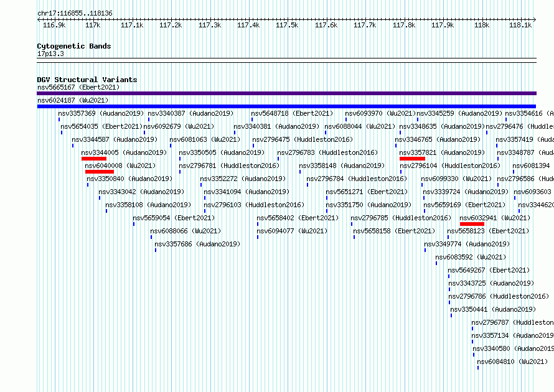The image size is (554, 392).
Task: Click nsv3340387 (Audano2019) label
Action: [x=191, y=113]
